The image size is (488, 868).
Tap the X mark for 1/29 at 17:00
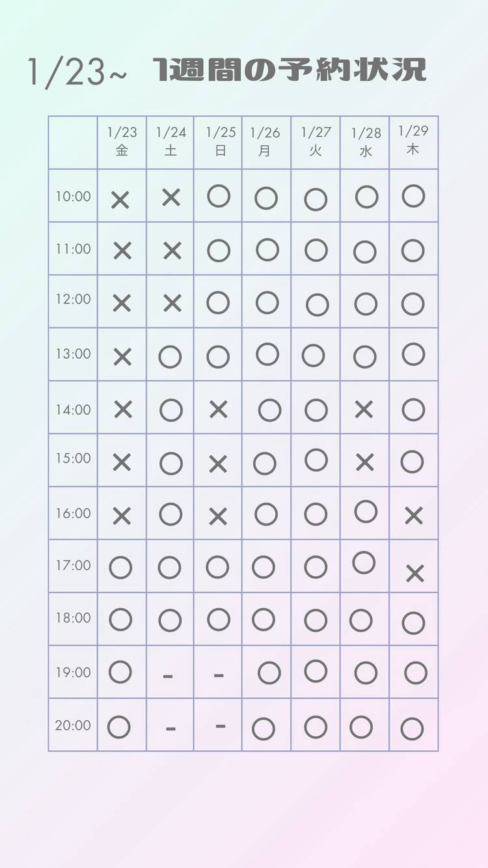[x=414, y=574]
